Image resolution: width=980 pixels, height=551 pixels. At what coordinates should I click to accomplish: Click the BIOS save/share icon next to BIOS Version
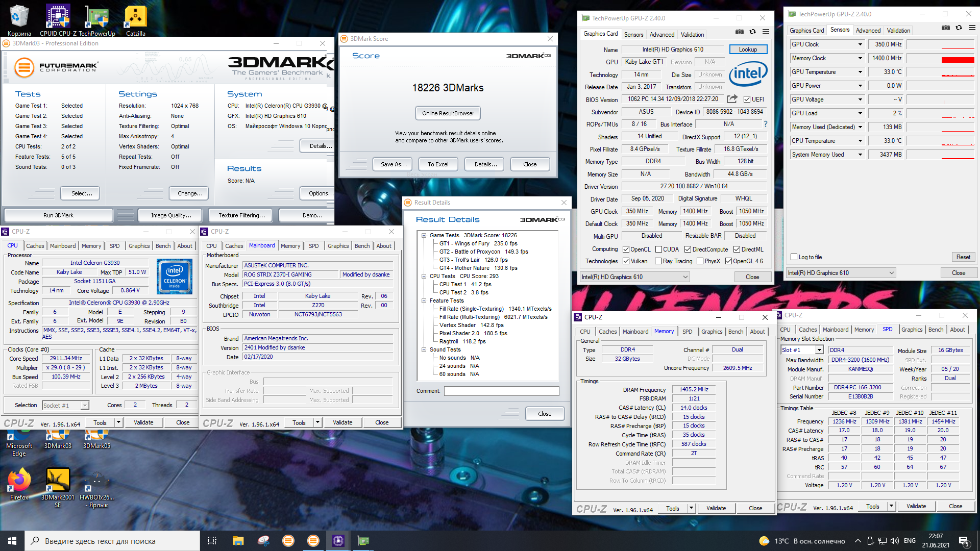click(x=732, y=99)
